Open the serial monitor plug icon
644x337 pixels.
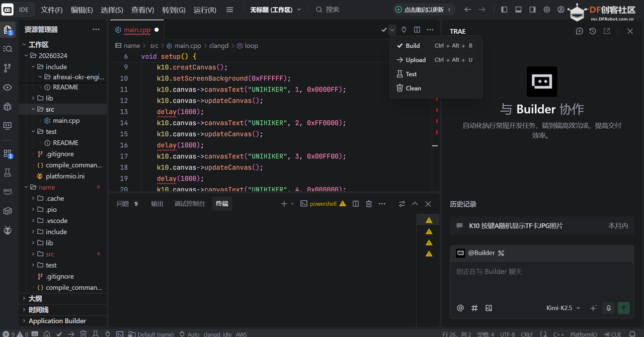(x=107, y=333)
